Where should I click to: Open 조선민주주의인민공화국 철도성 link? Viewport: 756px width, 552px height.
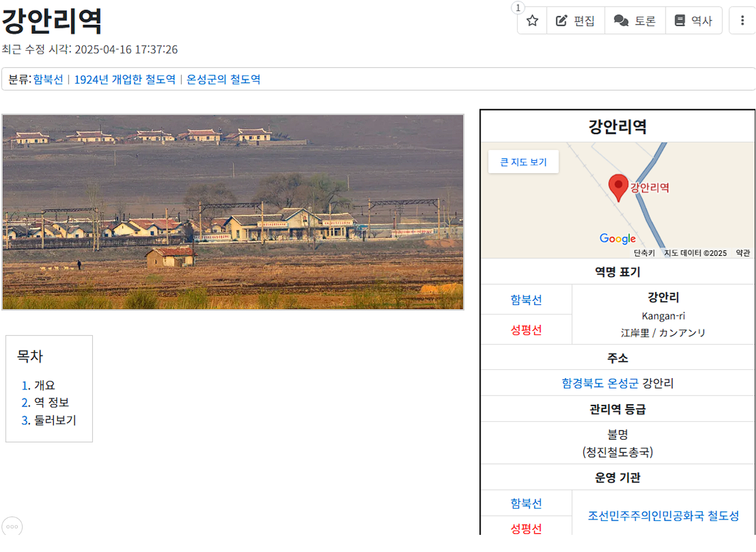pos(663,515)
